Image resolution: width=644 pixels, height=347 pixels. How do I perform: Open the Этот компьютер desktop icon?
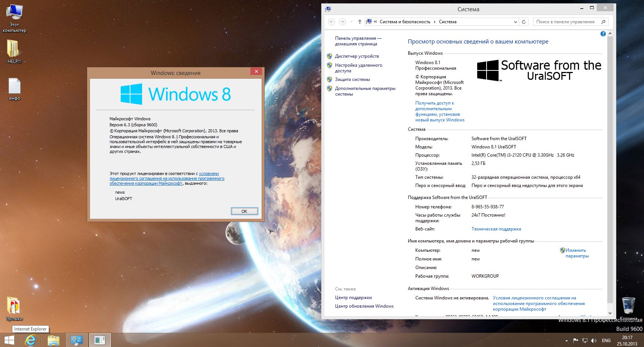point(14,18)
